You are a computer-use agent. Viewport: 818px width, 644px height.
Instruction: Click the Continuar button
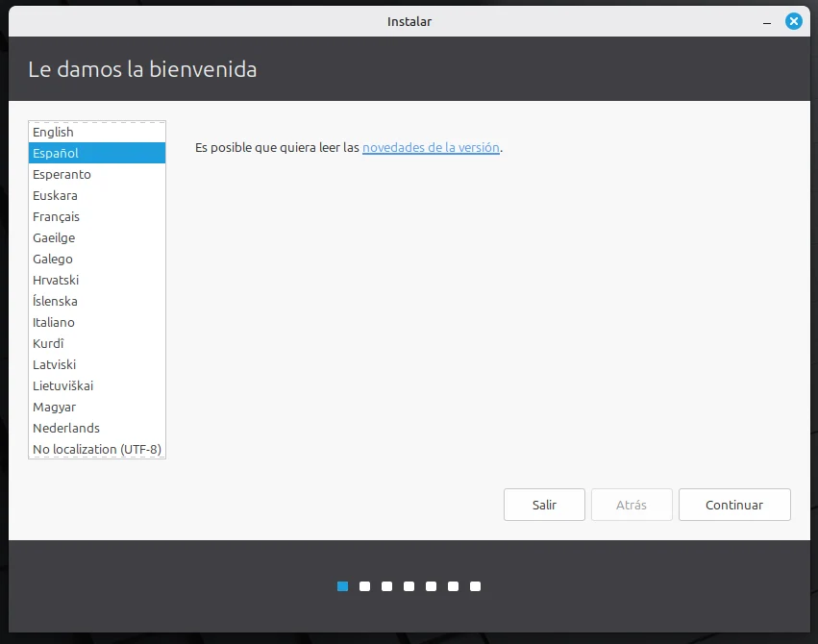pos(734,505)
